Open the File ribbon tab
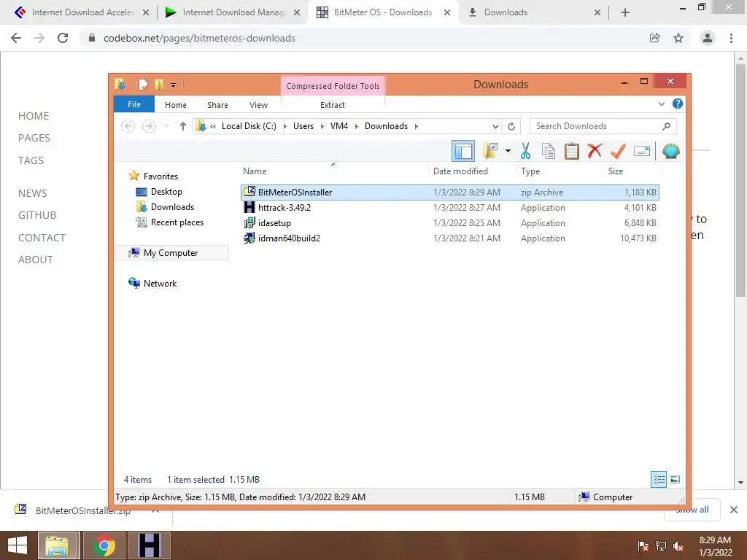This screenshot has height=560, width=747. pyautogui.click(x=134, y=104)
